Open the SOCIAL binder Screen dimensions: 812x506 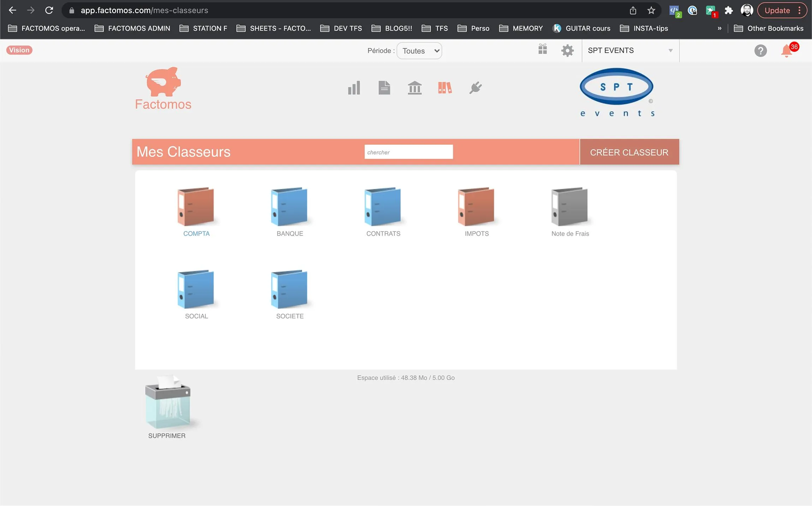pos(196,289)
